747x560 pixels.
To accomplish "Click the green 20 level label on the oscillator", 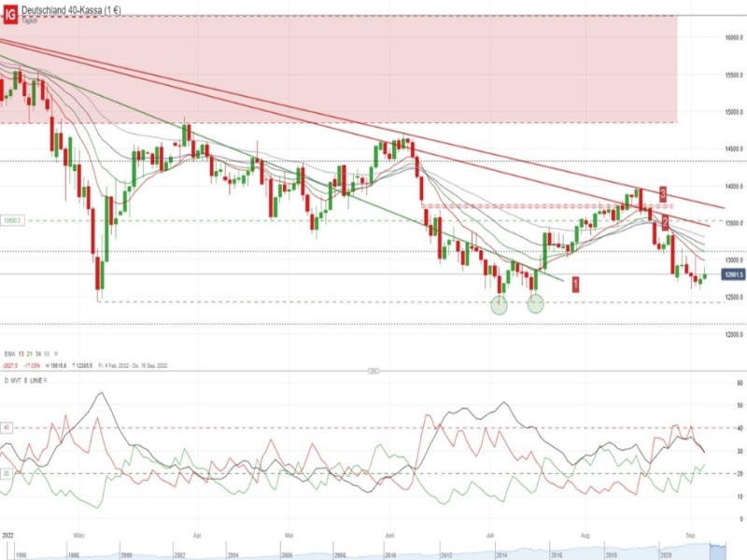I will tap(7, 473).
